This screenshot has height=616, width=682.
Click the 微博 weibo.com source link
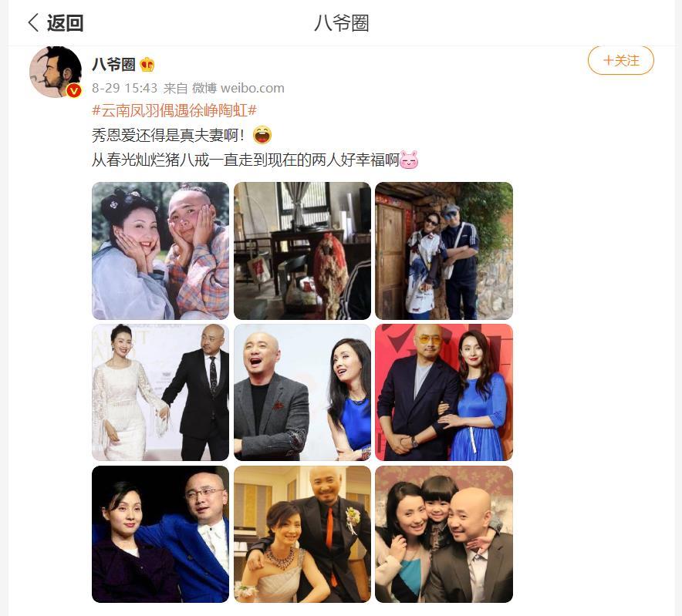[x=238, y=88]
